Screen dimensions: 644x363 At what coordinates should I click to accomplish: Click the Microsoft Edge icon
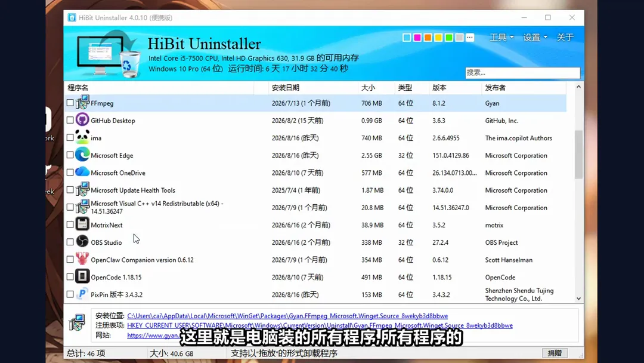pos(82,155)
